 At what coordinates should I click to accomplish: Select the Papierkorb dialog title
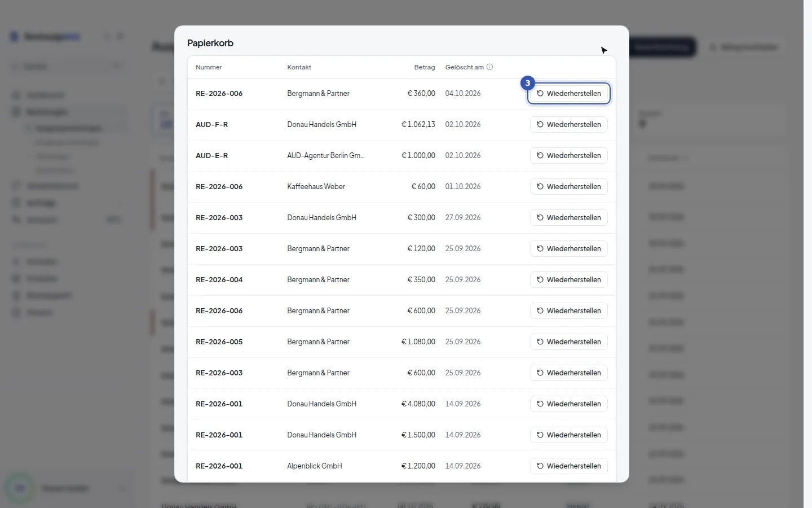click(x=210, y=43)
